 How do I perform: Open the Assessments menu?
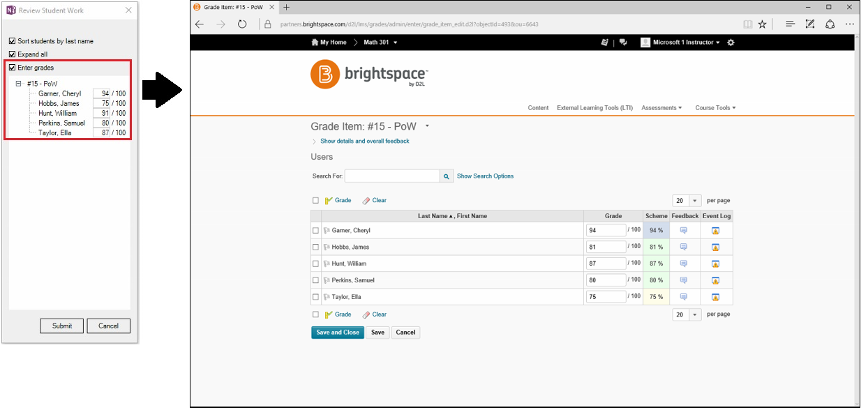tap(661, 108)
